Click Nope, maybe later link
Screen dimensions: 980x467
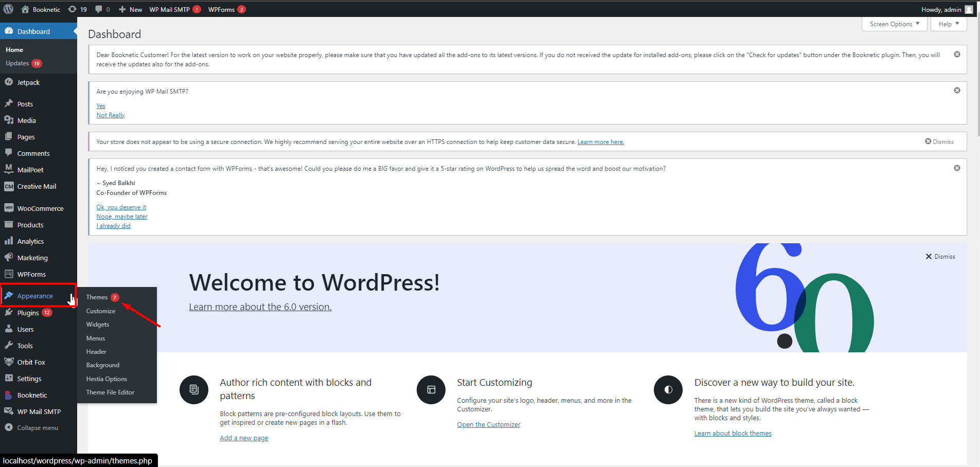tap(122, 217)
